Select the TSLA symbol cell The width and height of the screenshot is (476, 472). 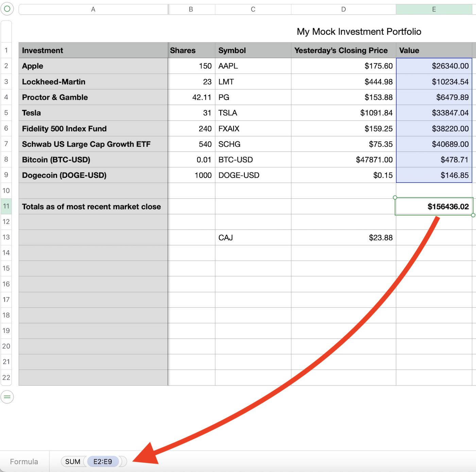253,113
